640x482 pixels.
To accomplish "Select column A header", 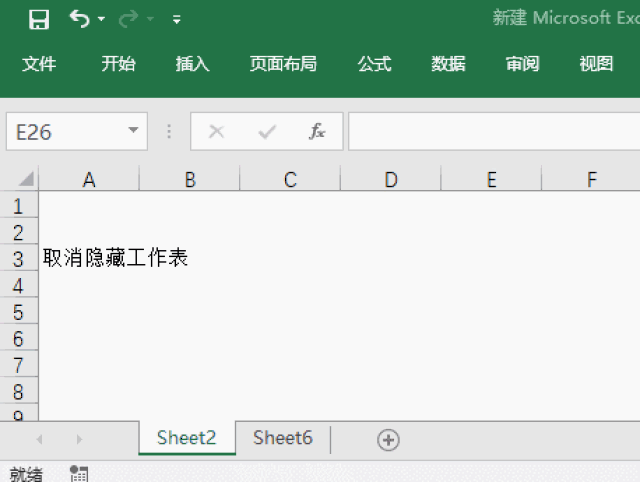I will coord(89,179).
